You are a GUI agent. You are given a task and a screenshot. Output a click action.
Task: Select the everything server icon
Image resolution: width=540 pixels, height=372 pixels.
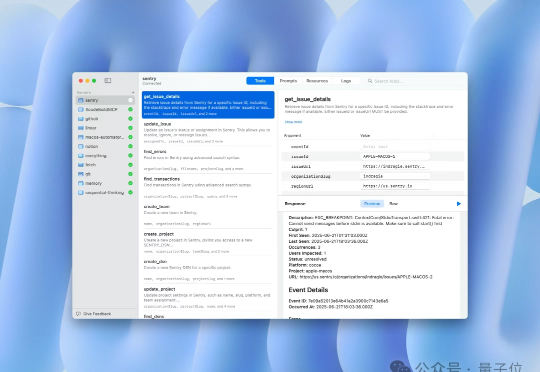81,156
